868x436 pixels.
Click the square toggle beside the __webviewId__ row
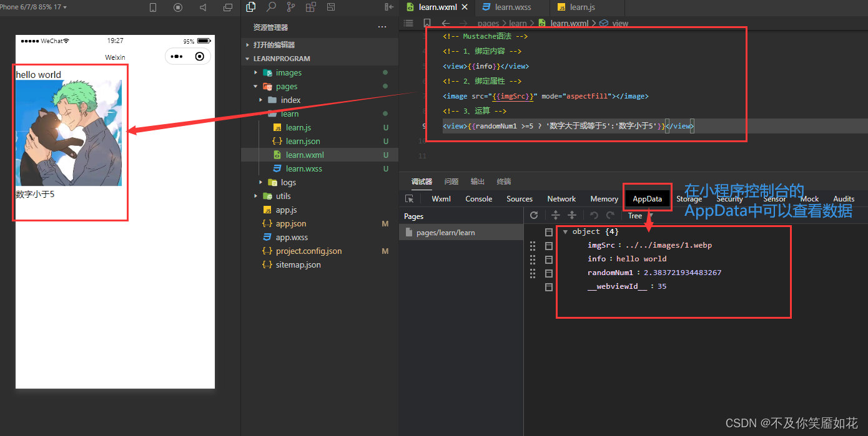(549, 287)
